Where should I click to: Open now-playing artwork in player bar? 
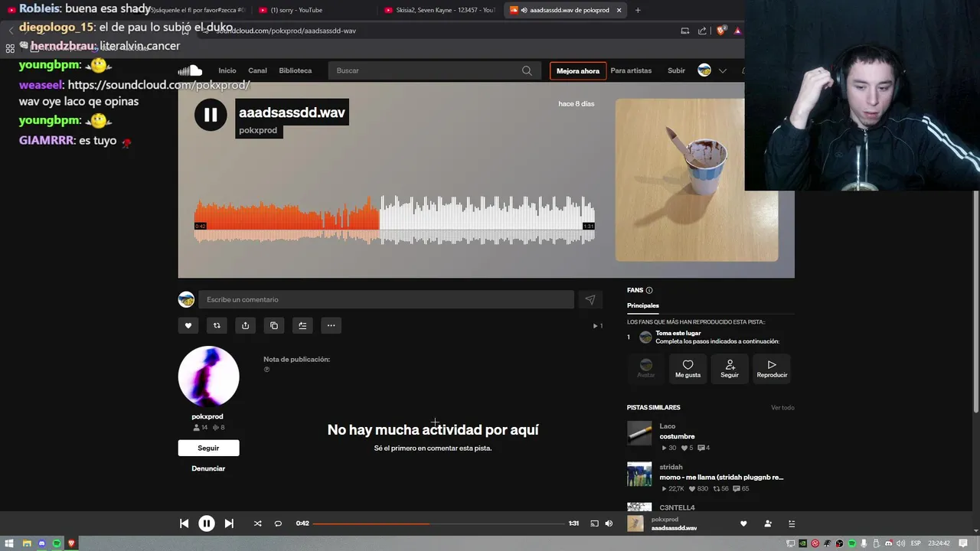click(635, 523)
